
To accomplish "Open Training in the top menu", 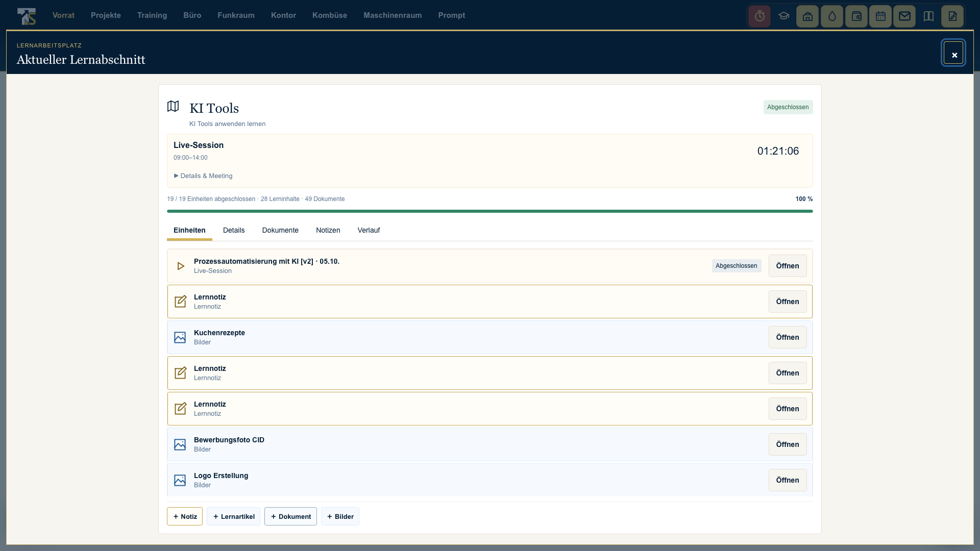I will coord(152,15).
